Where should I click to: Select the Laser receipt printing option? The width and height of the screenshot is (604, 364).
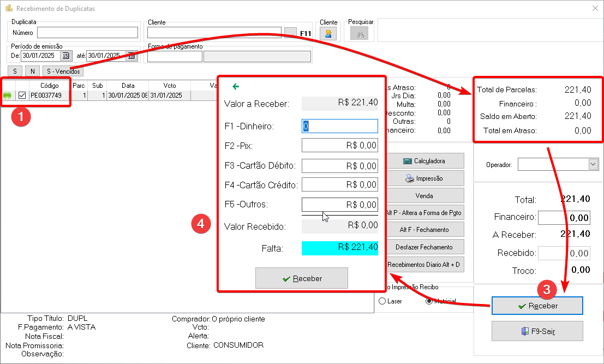pos(382,301)
